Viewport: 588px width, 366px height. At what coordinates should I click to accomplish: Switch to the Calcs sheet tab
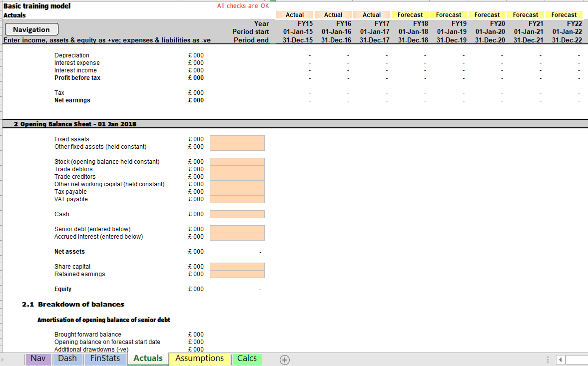pyautogui.click(x=247, y=359)
